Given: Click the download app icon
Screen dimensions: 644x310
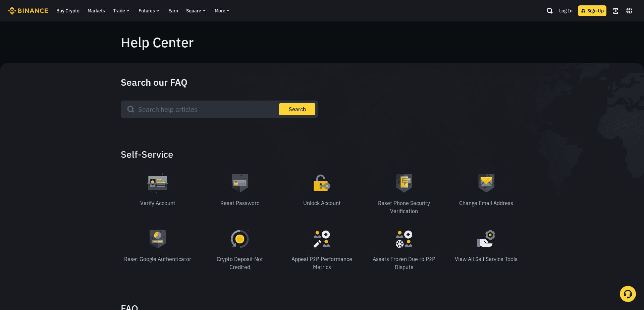Looking at the screenshot, I should 616,11.
